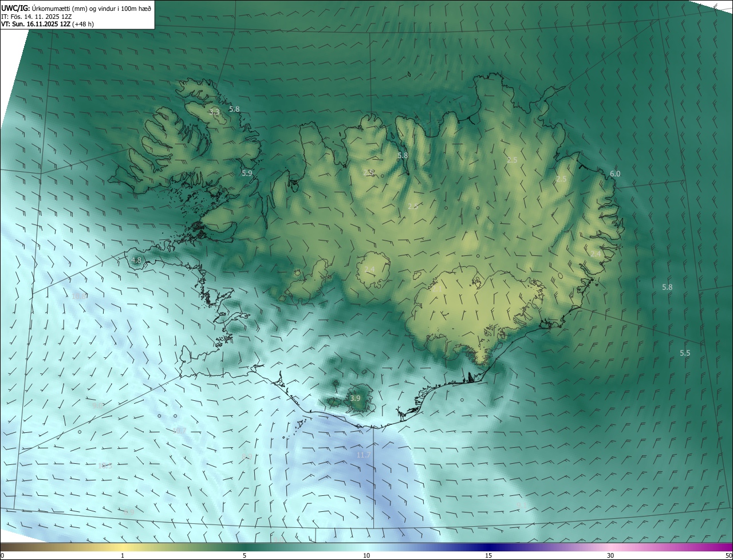Click the 5.5 precipitation value offshore
This screenshot has width=733, height=560.
pyautogui.click(x=685, y=353)
